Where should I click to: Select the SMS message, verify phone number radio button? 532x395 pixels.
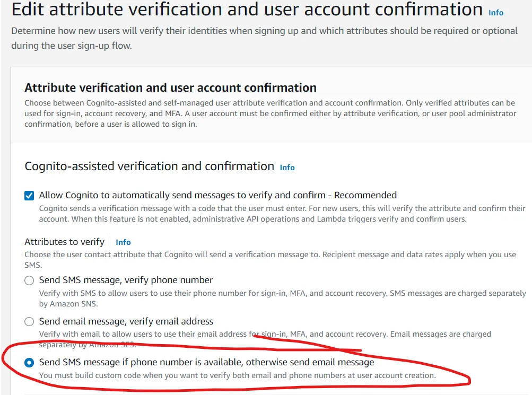30,280
